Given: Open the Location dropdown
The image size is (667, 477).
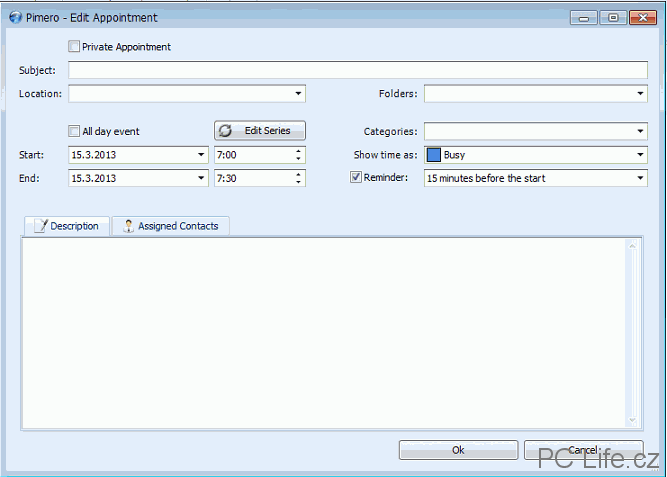Looking at the screenshot, I should (x=298, y=94).
